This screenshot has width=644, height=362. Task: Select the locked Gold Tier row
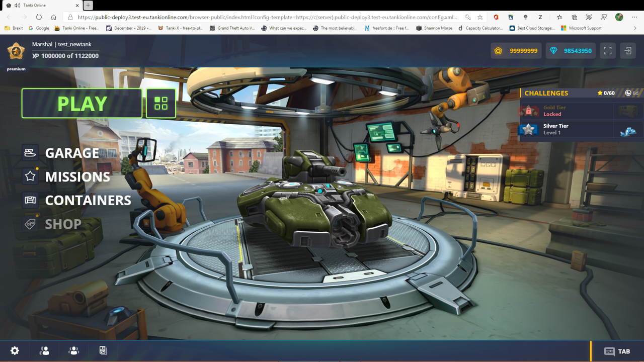(x=581, y=111)
